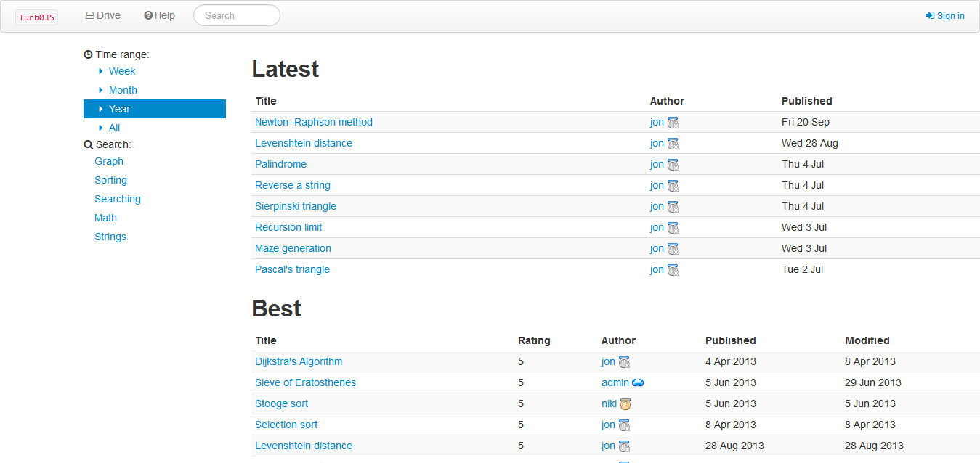Screen dimensions: 980x463
Task: Select the Year time range
Action: (155, 109)
